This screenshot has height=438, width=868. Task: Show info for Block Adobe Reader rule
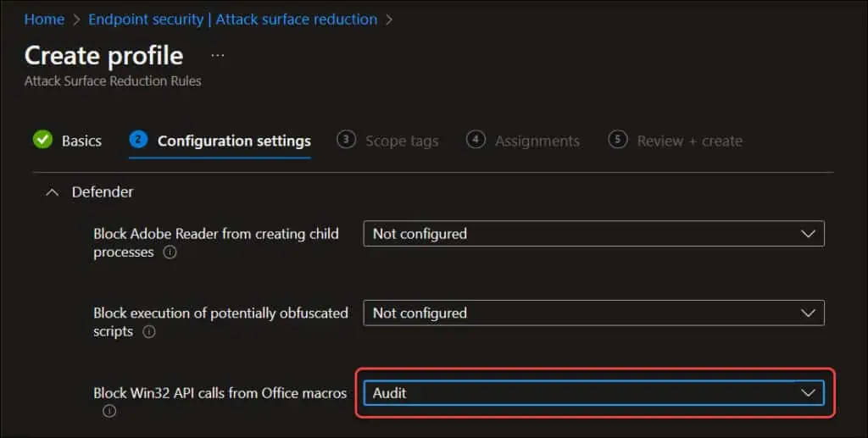point(170,252)
